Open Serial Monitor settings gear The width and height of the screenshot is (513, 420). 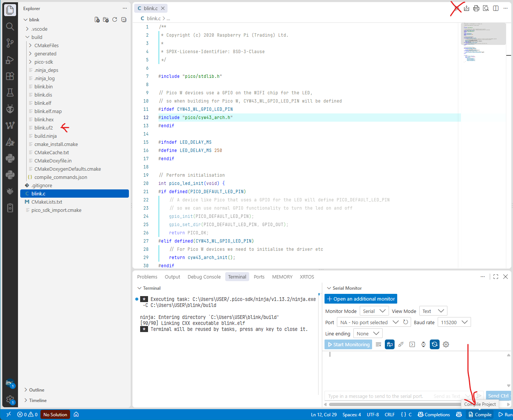point(446,344)
